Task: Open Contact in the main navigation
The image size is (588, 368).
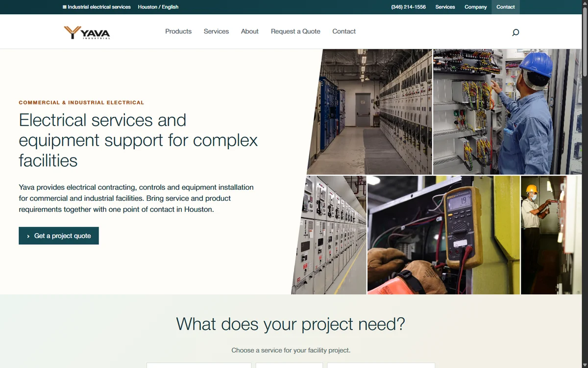Action: (344, 31)
